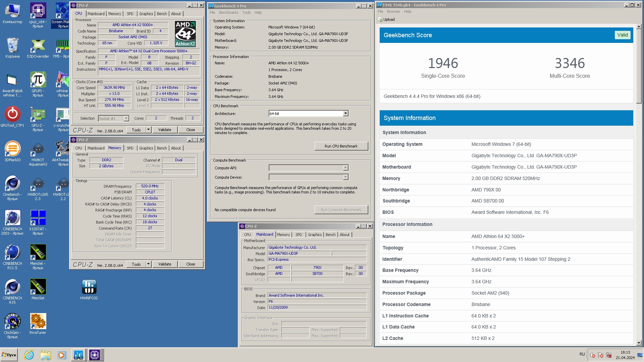This screenshot has height=362, width=644.
Task: Open HWBOT Aquamark3 desktop shortcut
Action: point(38,154)
